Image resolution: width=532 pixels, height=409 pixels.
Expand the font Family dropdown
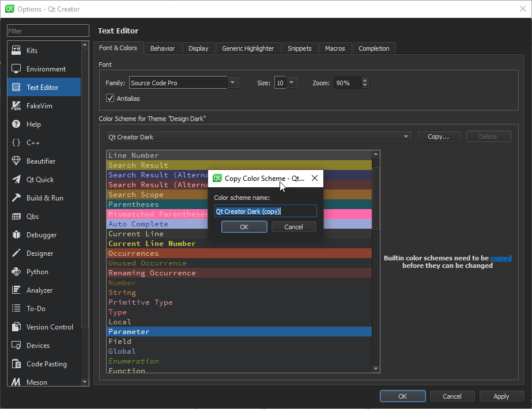click(233, 83)
